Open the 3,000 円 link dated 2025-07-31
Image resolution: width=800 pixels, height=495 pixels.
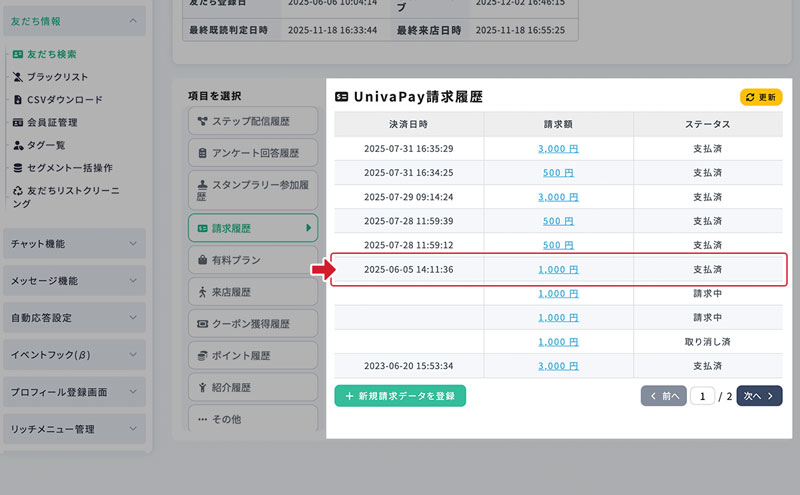coord(558,148)
